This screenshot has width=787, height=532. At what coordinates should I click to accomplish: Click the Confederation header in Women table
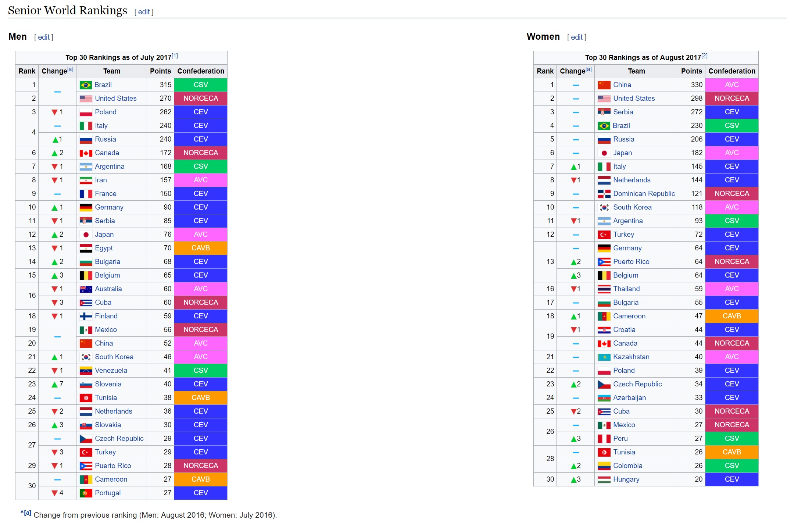pos(732,71)
